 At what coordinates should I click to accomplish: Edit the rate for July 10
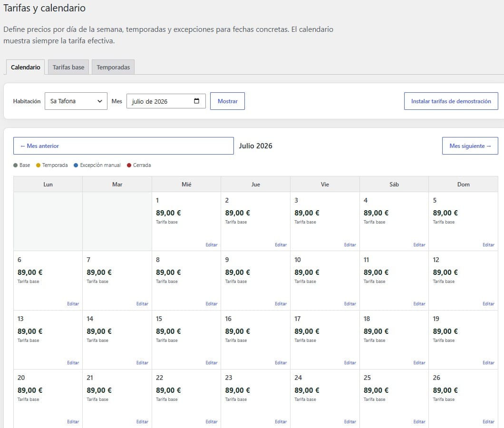[x=350, y=303]
